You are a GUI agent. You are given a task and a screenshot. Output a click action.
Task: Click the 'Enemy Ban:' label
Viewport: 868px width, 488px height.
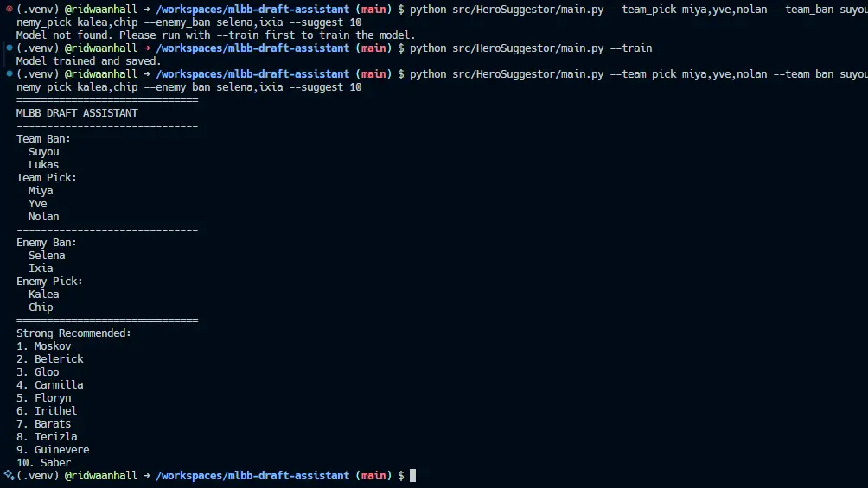click(47, 243)
